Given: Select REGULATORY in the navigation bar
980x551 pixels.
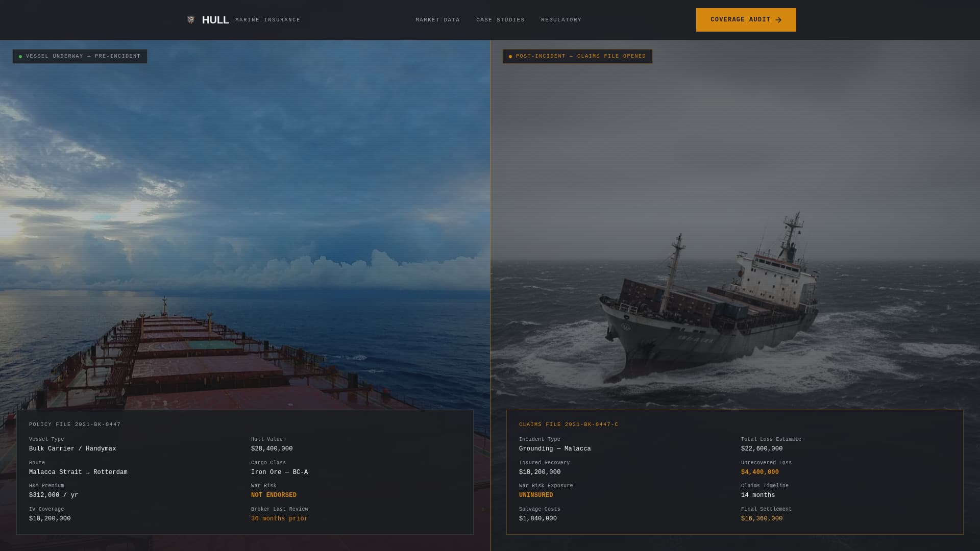Looking at the screenshot, I should pos(561,20).
